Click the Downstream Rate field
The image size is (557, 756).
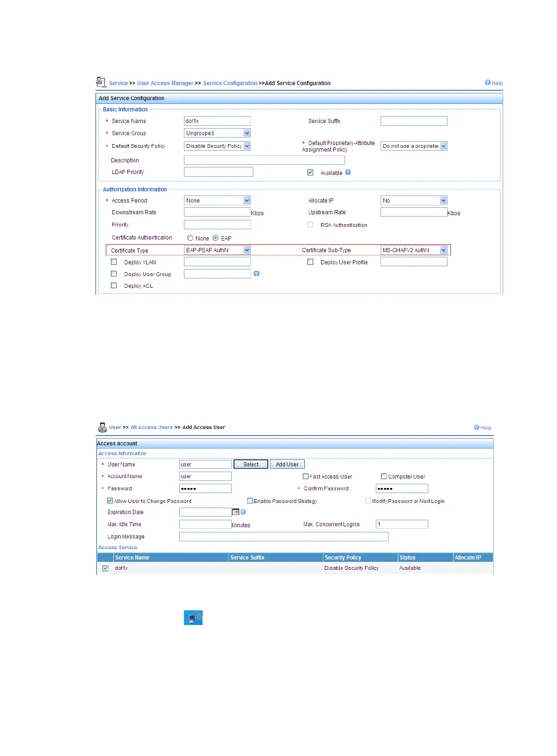point(218,212)
